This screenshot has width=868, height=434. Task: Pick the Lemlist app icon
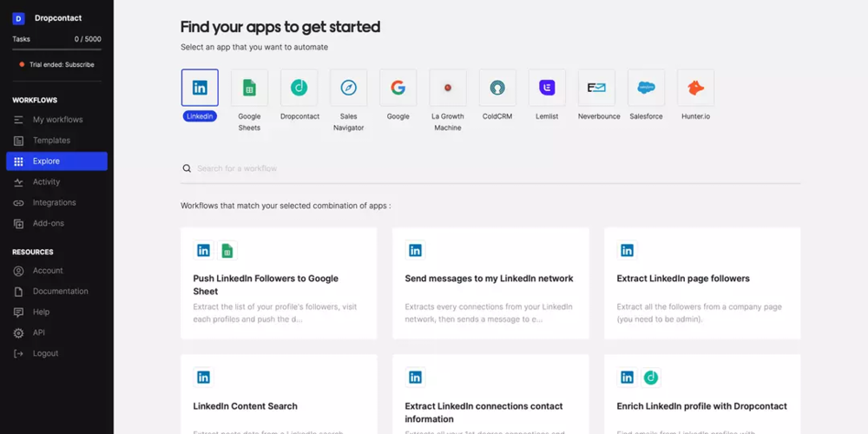click(x=547, y=88)
